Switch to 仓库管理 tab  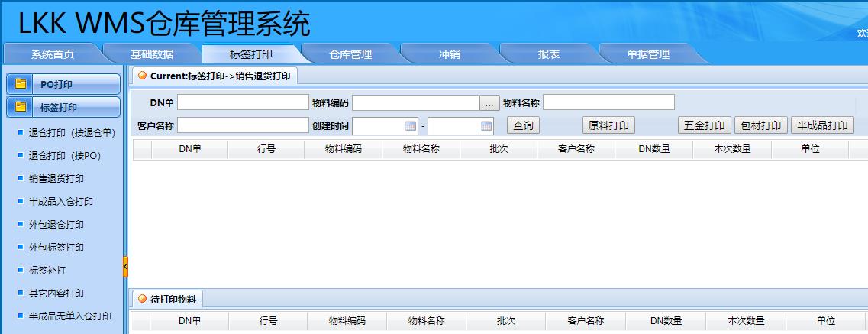click(x=350, y=54)
